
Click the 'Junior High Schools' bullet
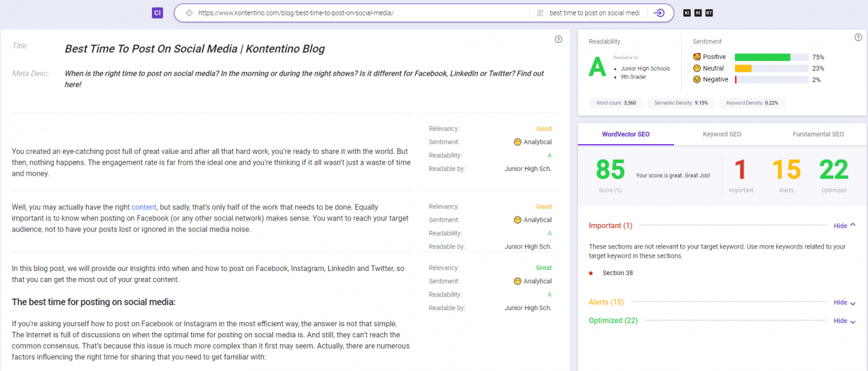coord(645,69)
